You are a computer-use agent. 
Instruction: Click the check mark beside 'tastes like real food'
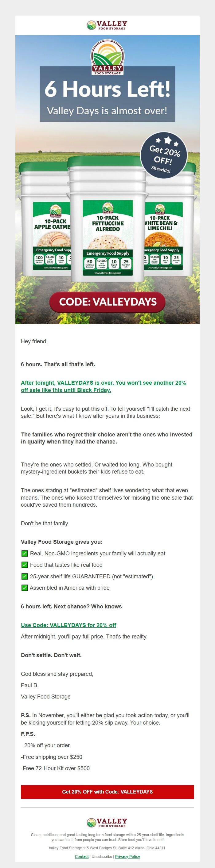pos(25,565)
